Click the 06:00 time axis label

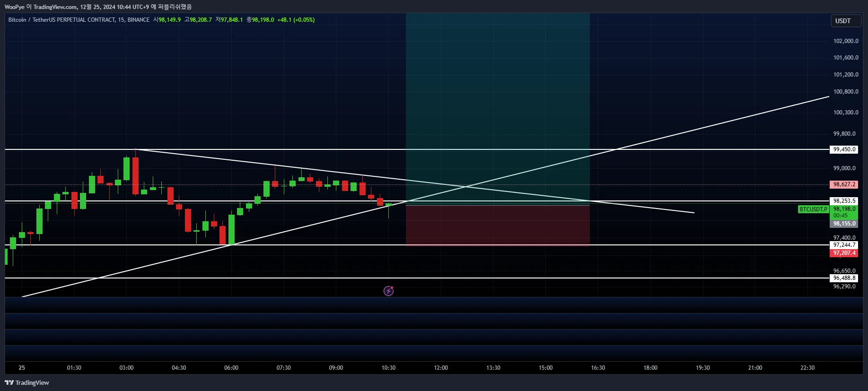pos(231,368)
